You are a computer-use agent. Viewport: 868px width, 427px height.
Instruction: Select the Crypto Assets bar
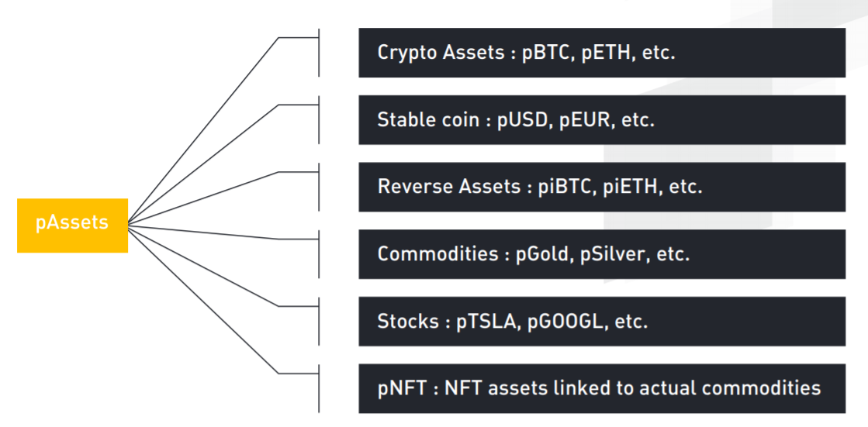point(602,53)
